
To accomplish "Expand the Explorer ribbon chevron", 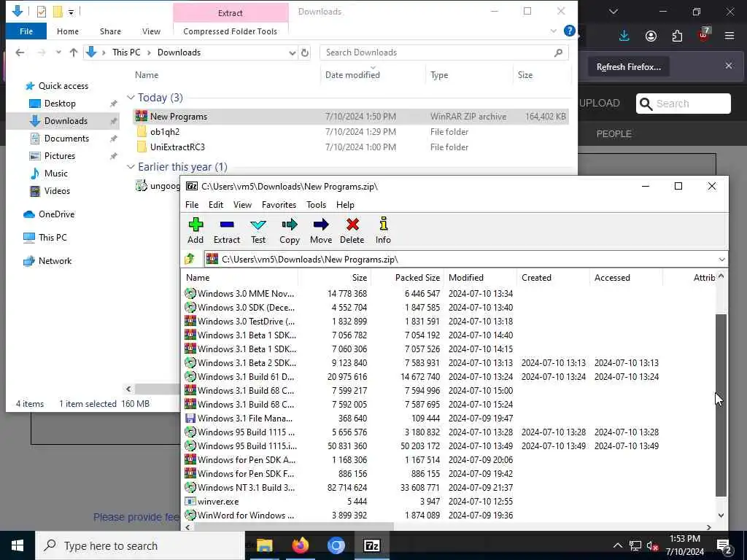I will 553,31.
